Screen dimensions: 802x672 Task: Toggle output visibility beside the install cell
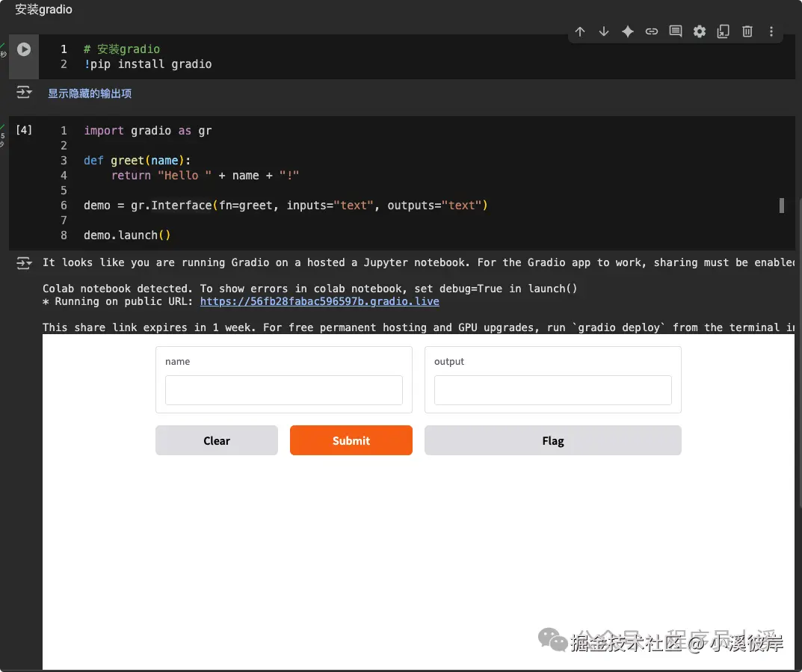coord(24,92)
